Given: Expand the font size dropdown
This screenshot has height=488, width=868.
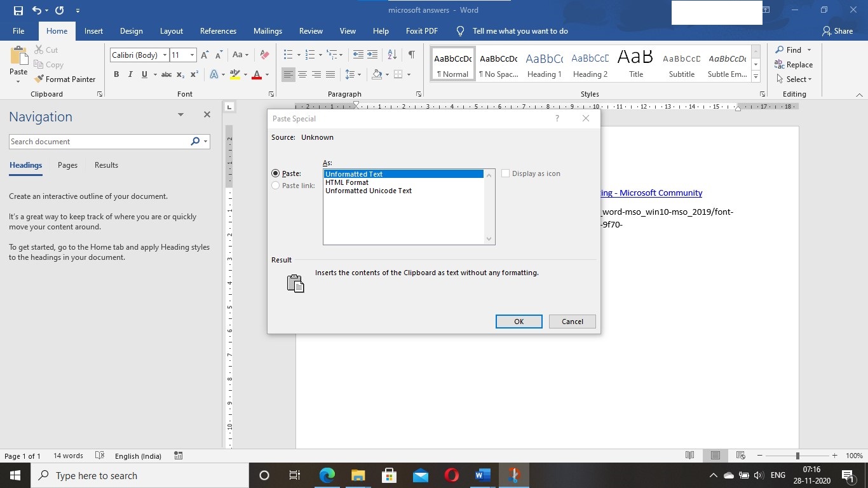Looking at the screenshot, I should click(x=192, y=55).
